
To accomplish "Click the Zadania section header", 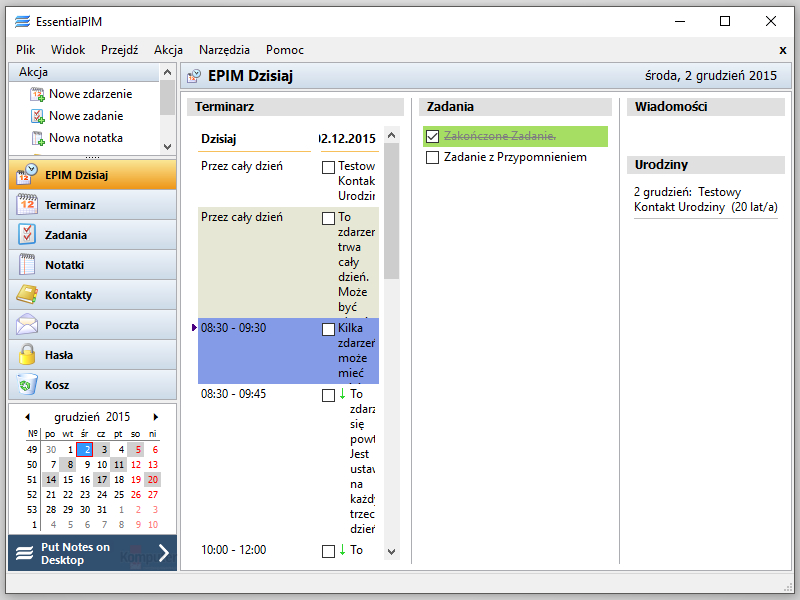I will pos(515,107).
